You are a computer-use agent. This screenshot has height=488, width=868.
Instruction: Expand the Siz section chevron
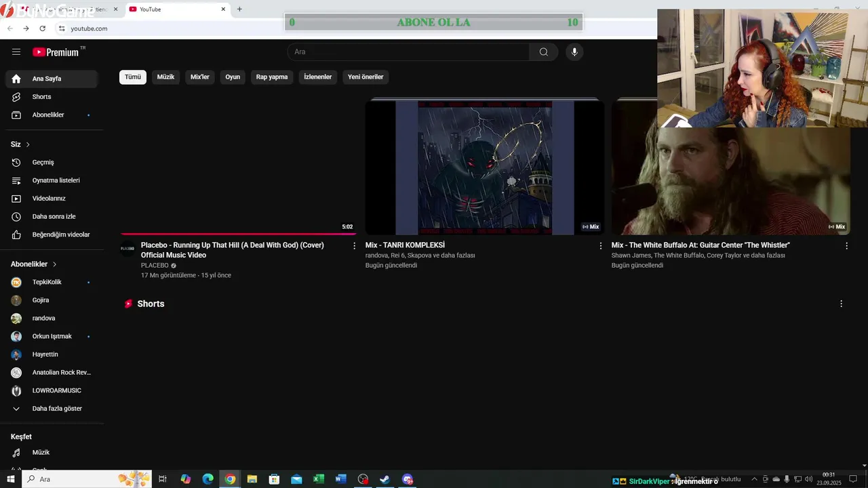coord(28,144)
